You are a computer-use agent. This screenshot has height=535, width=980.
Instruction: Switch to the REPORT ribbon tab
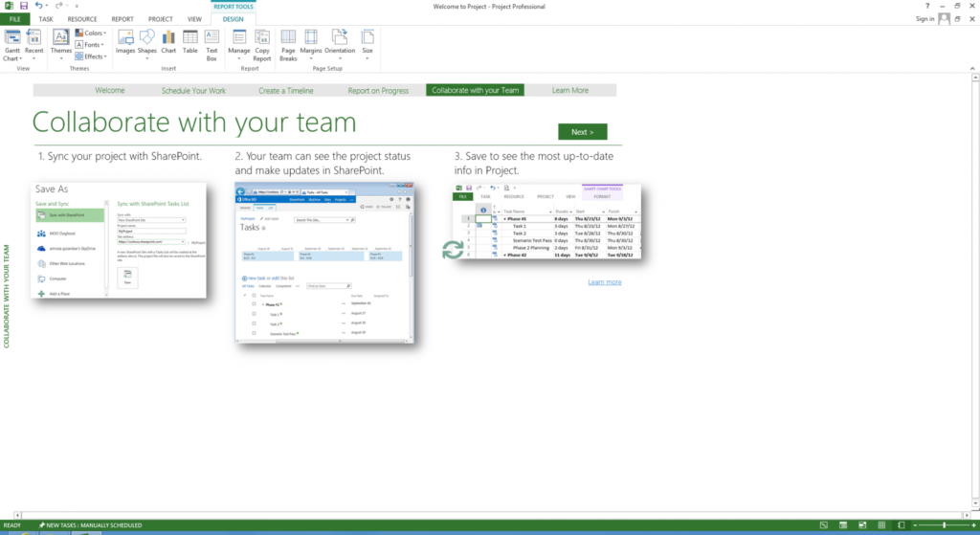(x=122, y=19)
